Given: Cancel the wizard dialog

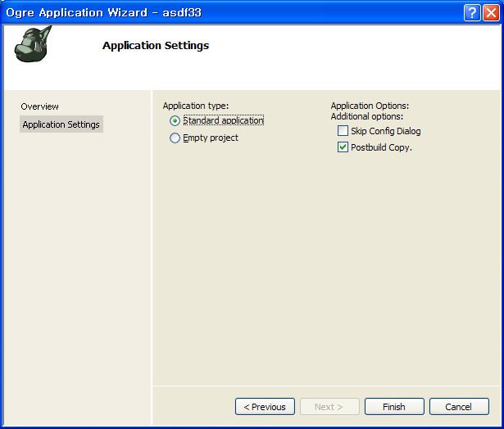Looking at the screenshot, I should click(459, 407).
